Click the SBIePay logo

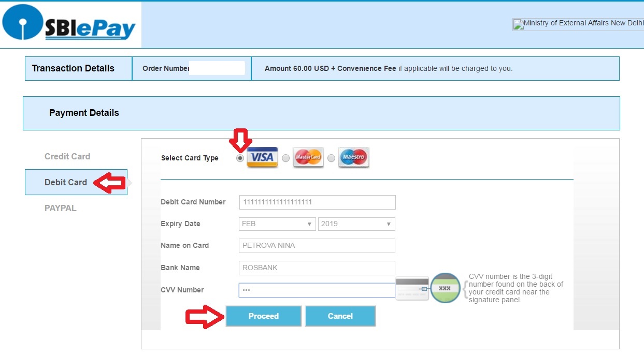(x=69, y=24)
